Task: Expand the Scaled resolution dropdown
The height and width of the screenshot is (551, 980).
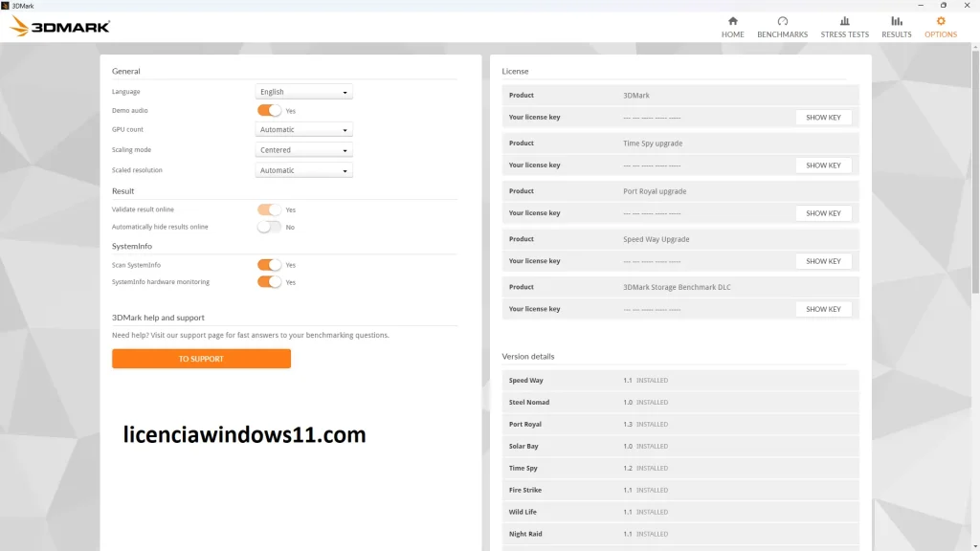Action: click(x=303, y=170)
